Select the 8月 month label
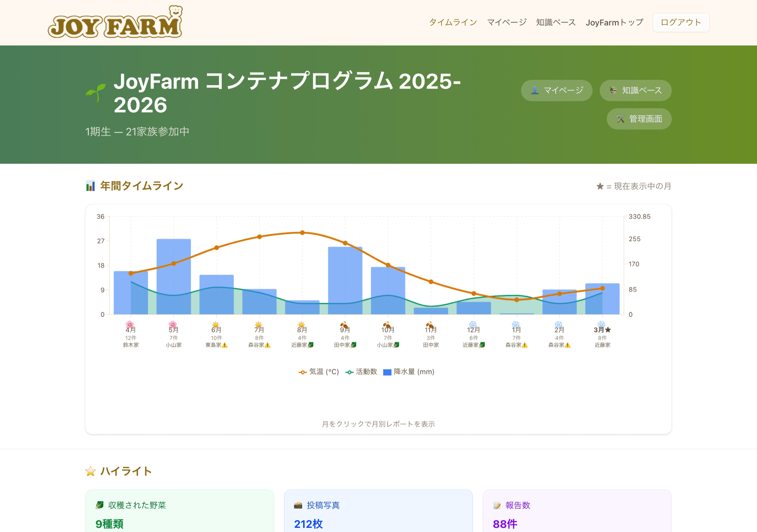Viewport: 757px width, 532px height. coord(302,330)
